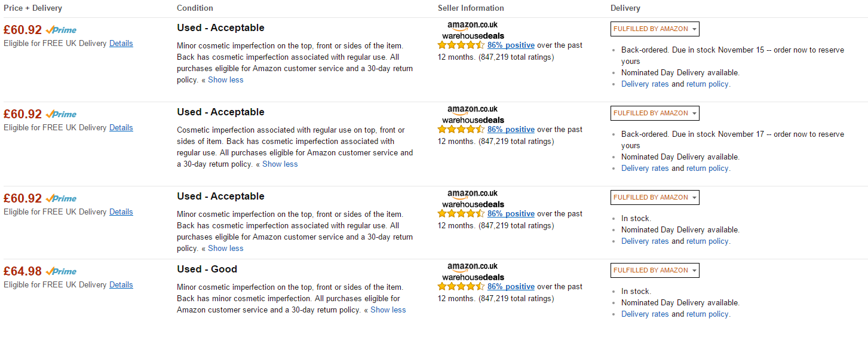
Task: Click the return policy link in the last listing
Action: (x=707, y=314)
